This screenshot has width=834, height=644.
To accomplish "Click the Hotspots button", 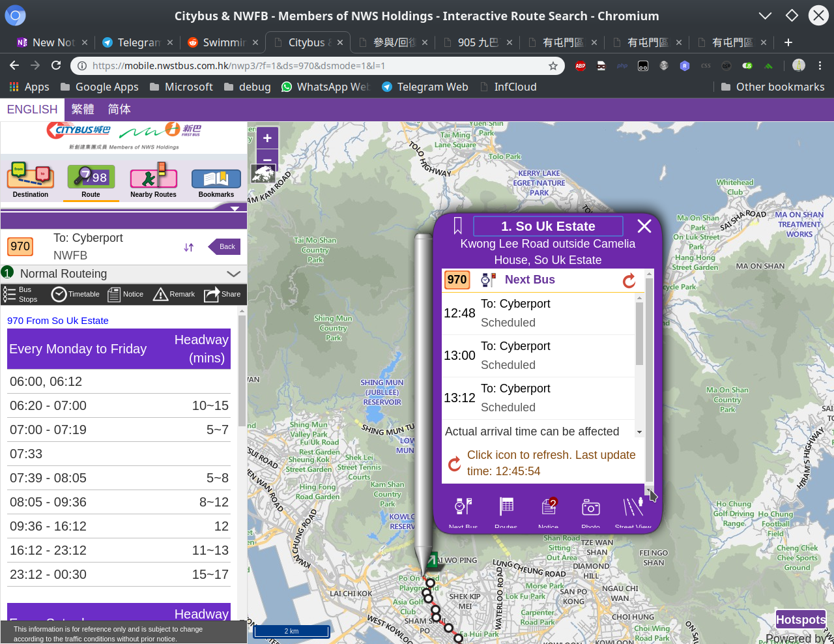I will click(800, 620).
